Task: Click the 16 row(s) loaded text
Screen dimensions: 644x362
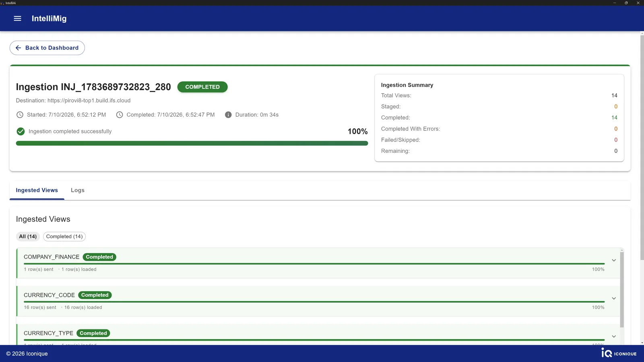Action: point(83,307)
